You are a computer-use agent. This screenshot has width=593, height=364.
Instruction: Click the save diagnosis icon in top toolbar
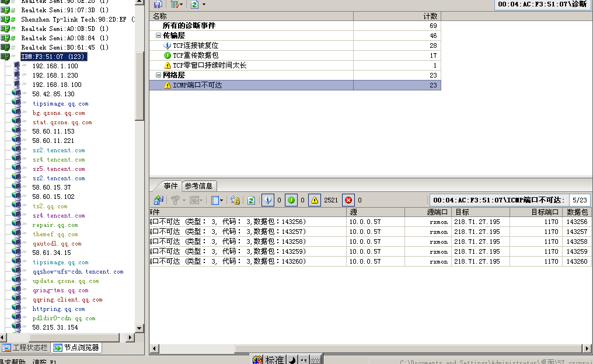[x=158, y=4]
